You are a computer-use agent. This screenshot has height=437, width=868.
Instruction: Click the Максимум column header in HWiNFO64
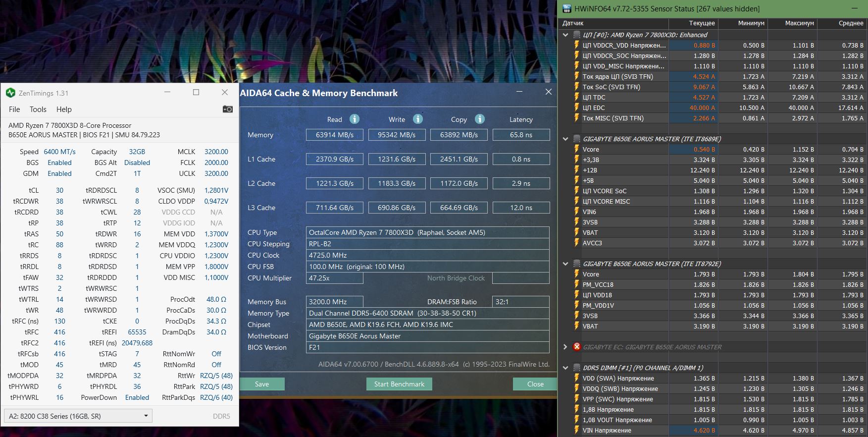click(792, 23)
